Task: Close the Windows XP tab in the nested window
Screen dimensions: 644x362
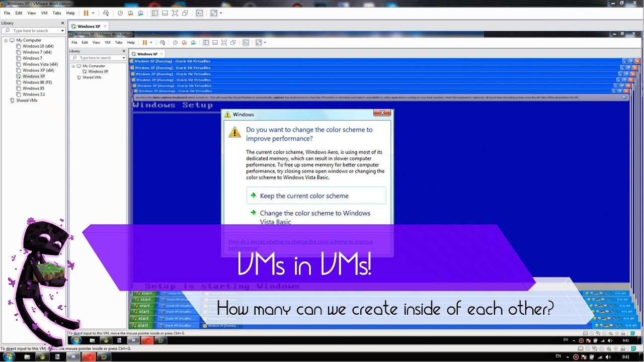Action: [162, 54]
